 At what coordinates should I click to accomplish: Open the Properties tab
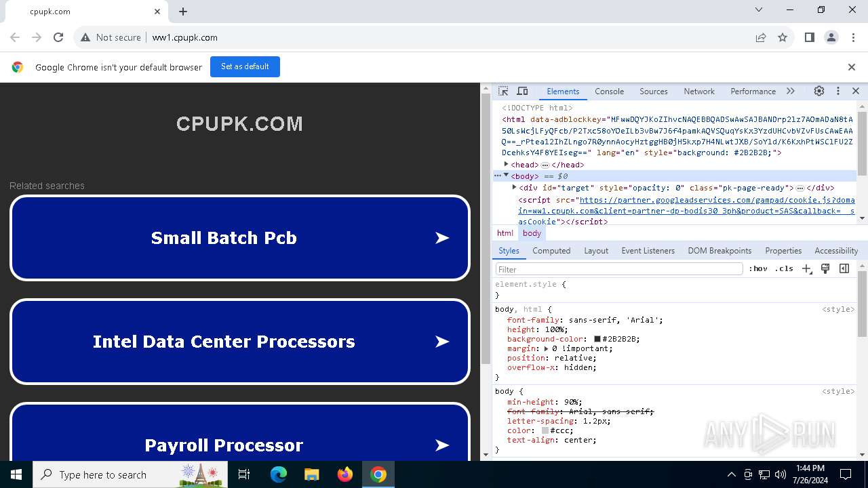click(783, 251)
